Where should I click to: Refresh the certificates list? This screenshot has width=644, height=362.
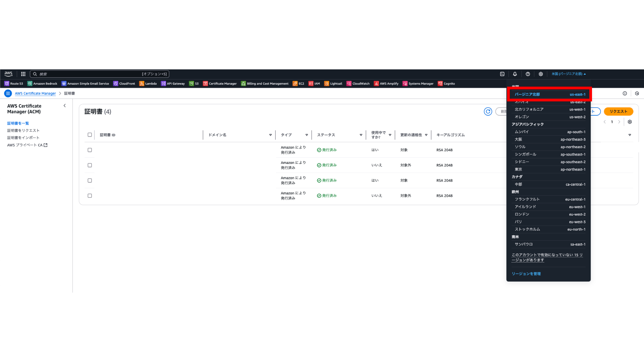point(488,112)
